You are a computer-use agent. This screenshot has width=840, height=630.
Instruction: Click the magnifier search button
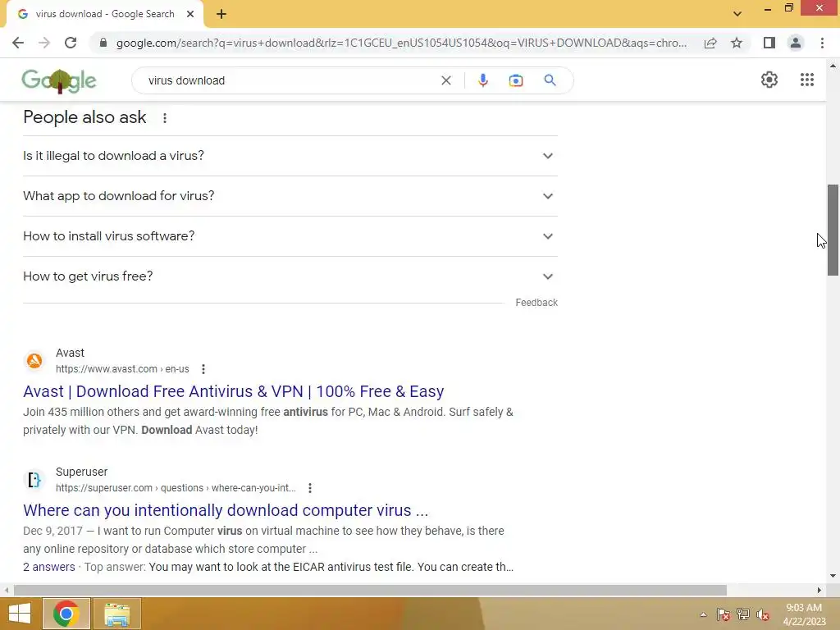coord(550,80)
